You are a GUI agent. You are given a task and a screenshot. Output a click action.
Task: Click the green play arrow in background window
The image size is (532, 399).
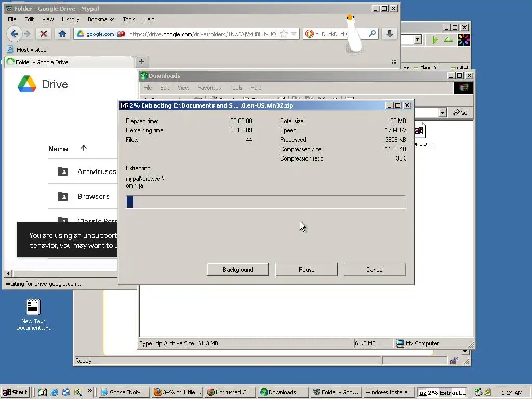(435, 39)
